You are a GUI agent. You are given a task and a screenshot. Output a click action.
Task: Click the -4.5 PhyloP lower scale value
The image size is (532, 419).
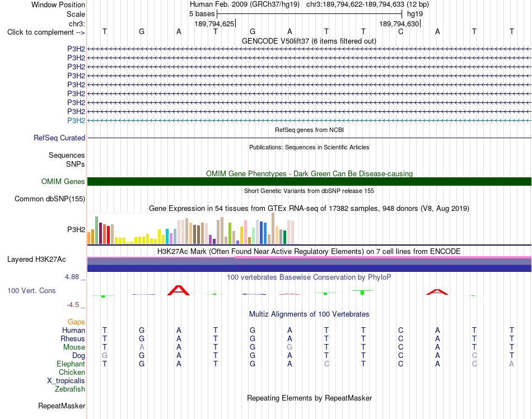(x=73, y=305)
